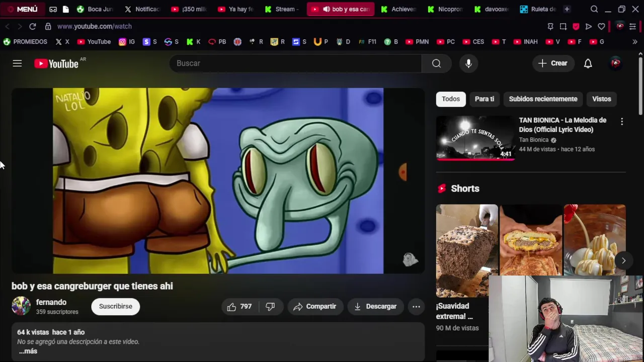
Task: Click the fernando channel avatar
Action: click(x=21, y=306)
